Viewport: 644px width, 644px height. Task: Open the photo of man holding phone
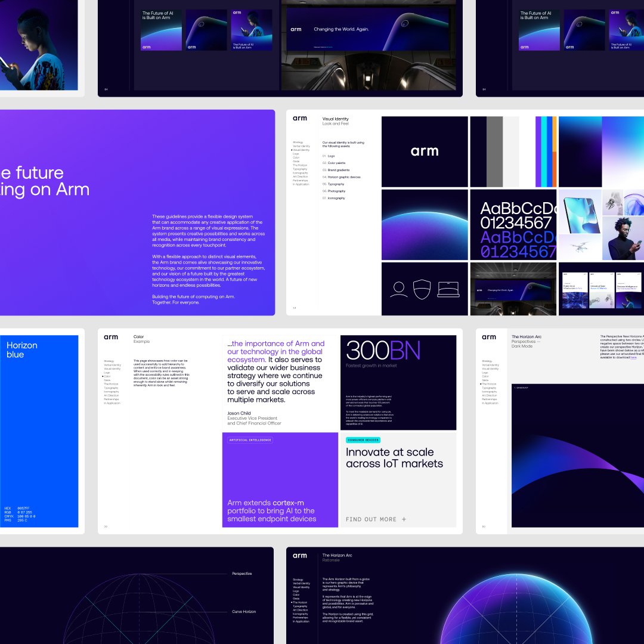coord(624,238)
